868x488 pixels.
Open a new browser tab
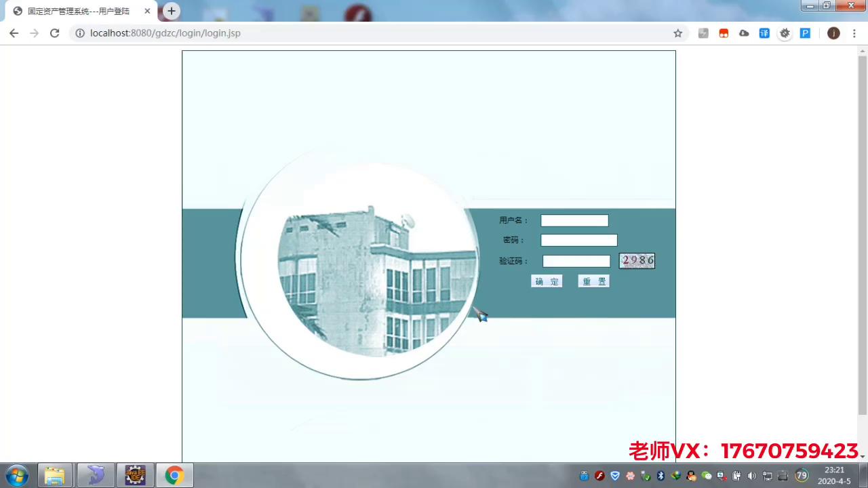171,11
